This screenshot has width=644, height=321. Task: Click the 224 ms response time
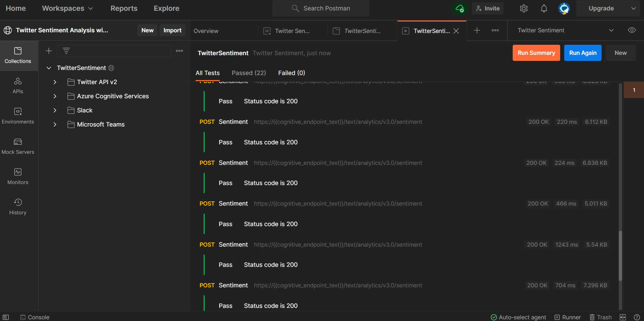tap(565, 163)
